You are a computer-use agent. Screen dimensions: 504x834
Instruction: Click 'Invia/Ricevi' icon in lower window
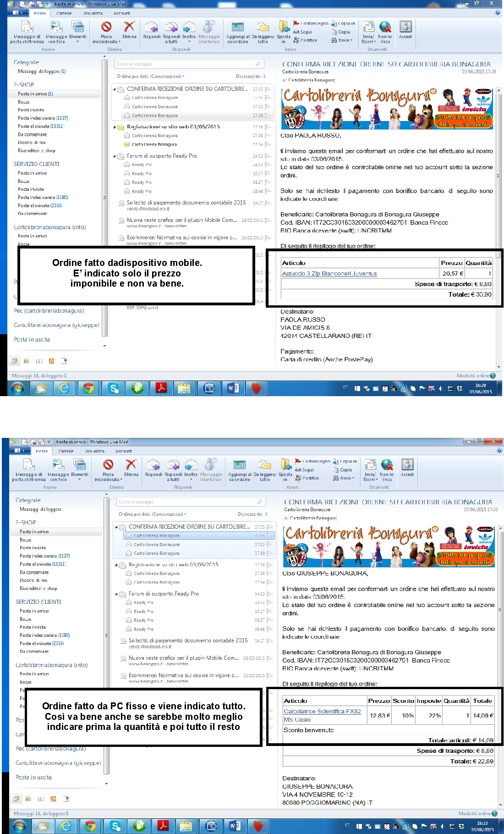point(370,464)
